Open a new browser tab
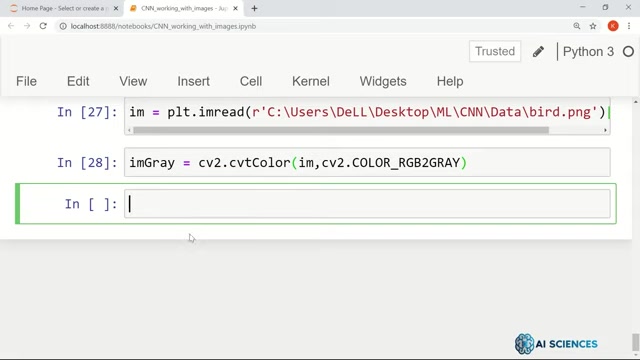The width and height of the screenshot is (640, 360). pyautogui.click(x=254, y=8)
